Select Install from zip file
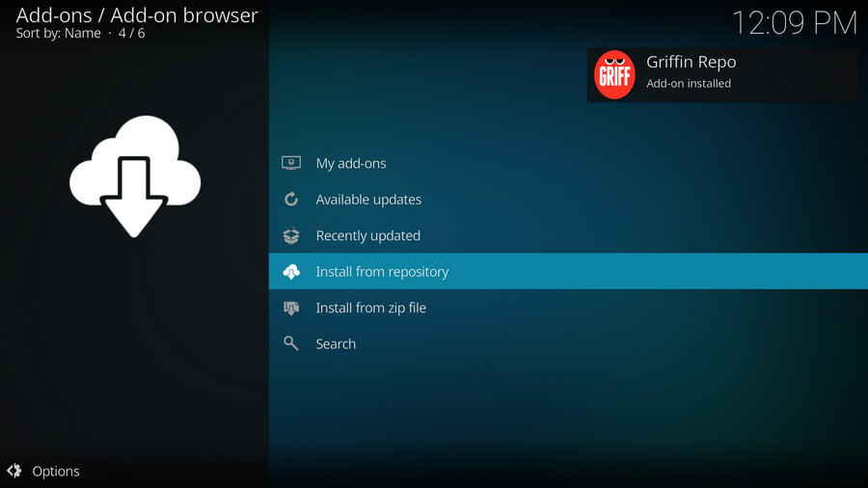Viewport: 868px width, 488px height. (x=568, y=308)
